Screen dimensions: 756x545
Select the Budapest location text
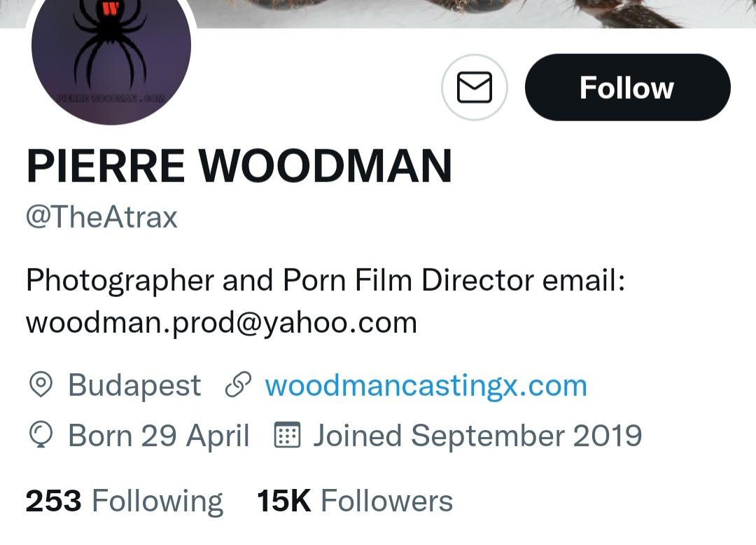coord(134,385)
